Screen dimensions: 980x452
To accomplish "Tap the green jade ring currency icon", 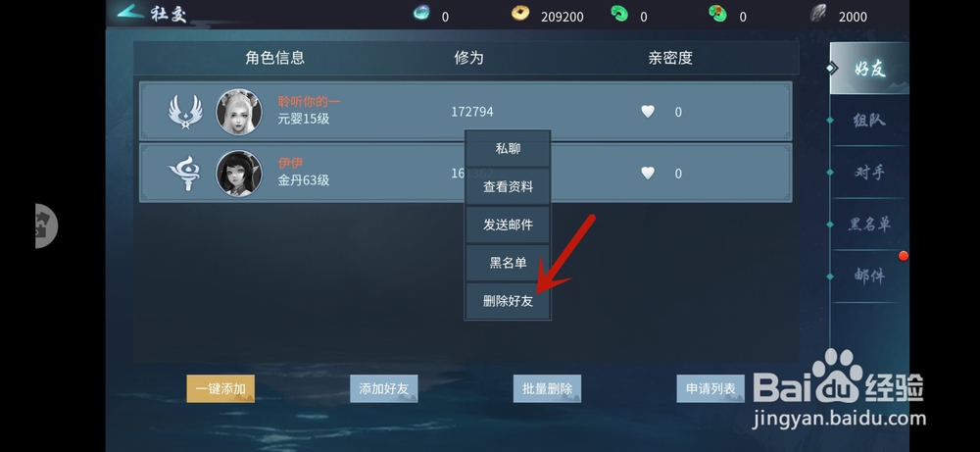I will 619,13.
